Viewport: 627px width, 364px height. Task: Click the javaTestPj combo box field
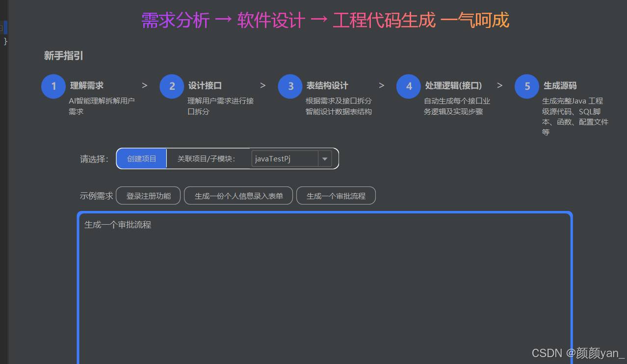click(x=285, y=158)
